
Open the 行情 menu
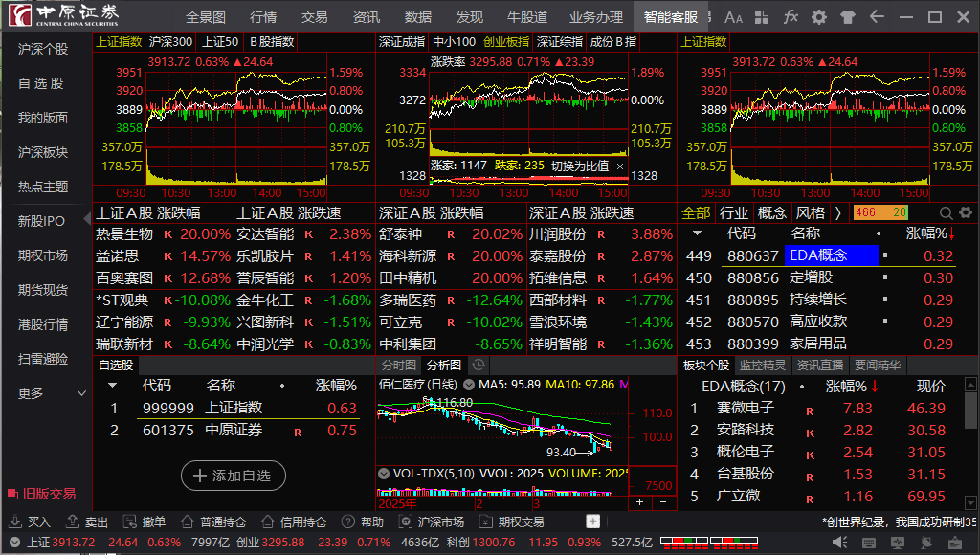(x=263, y=17)
